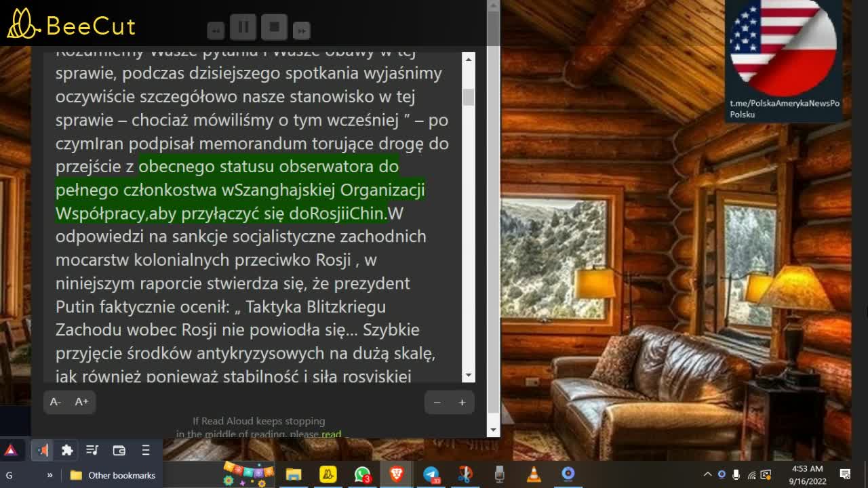This screenshot has width=868, height=488.
Task: Open the BeeCut app from the taskbar
Action: tap(328, 474)
